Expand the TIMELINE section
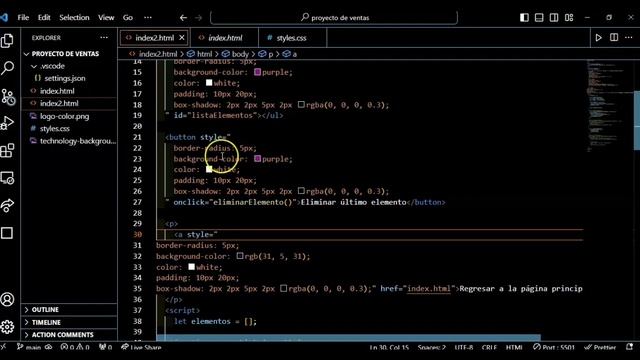Screen dimensions: 640x360 click(x=47, y=322)
